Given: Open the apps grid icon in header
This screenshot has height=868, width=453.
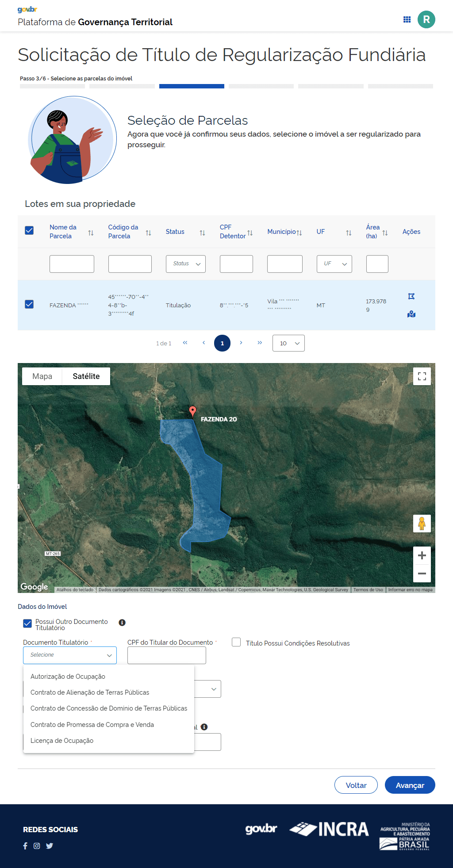Looking at the screenshot, I should (x=407, y=19).
